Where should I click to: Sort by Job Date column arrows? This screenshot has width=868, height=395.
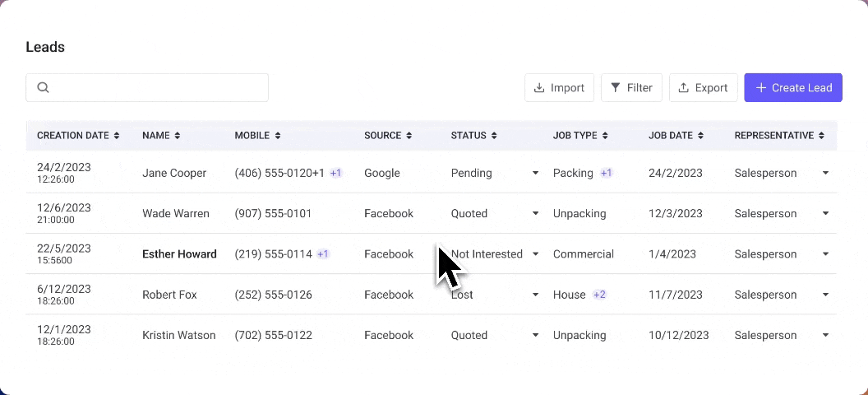pos(700,136)
